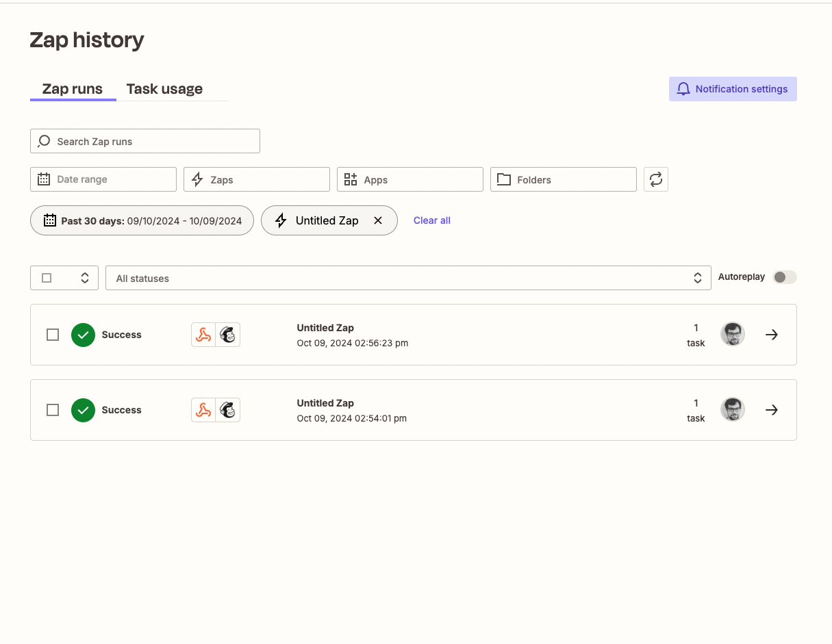Open the All statuses dropdown

(409, 278)
